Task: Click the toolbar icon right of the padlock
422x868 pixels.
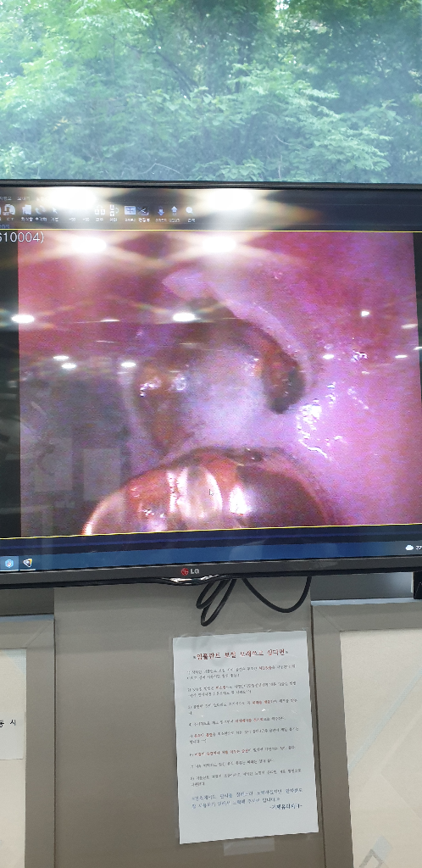Action: point(114,210)
